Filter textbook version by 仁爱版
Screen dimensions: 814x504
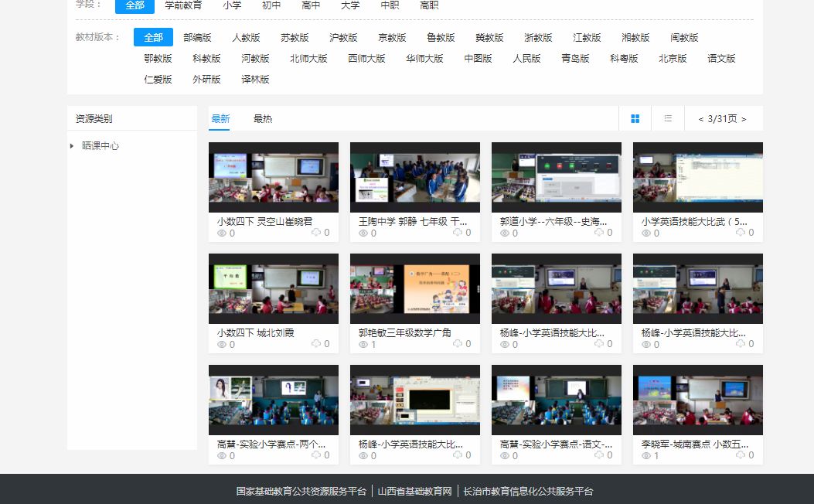tap(158, 79)
